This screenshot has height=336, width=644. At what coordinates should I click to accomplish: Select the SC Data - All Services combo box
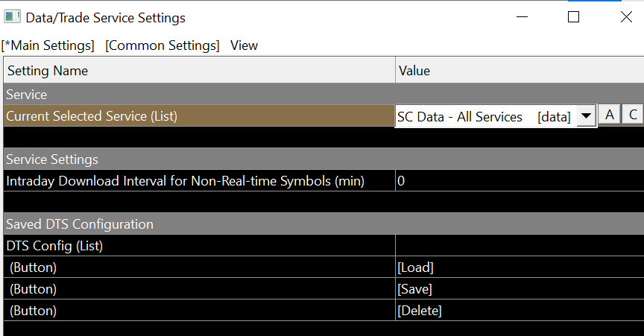coord(484,117)
